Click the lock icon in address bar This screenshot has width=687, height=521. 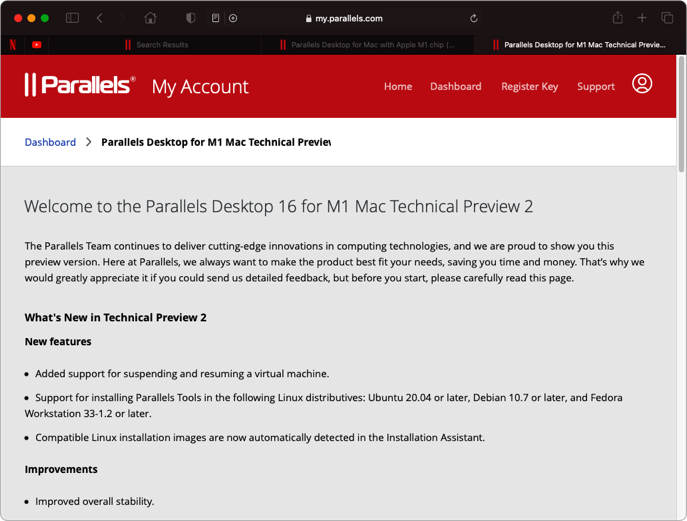point(308,18)
